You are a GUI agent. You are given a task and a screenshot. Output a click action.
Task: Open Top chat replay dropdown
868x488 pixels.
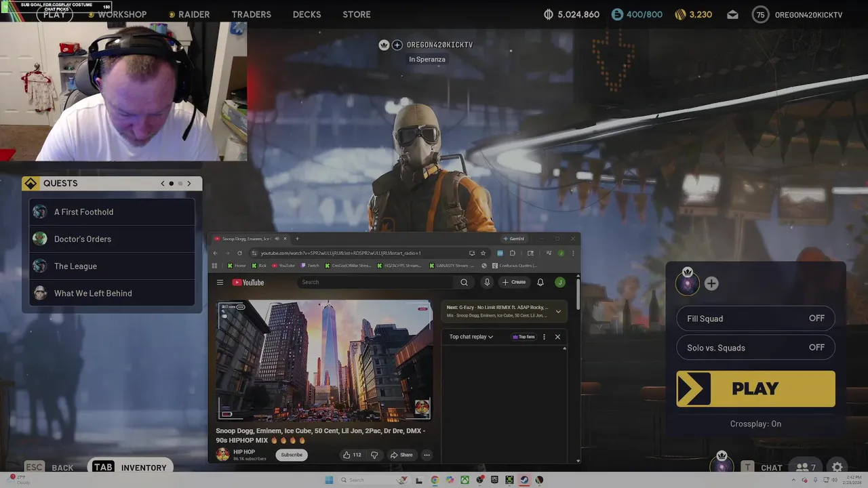471,337
